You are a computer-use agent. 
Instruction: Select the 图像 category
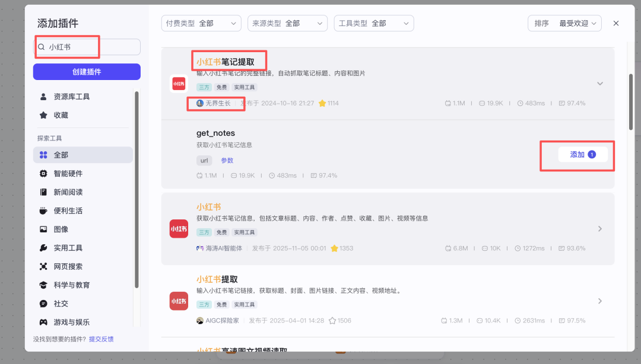click(x=83, y=229)
